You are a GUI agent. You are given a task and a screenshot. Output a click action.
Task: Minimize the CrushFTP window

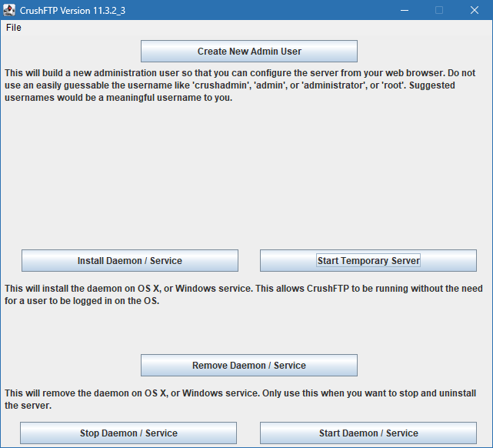pyautogui.click(x=405, y=10)
